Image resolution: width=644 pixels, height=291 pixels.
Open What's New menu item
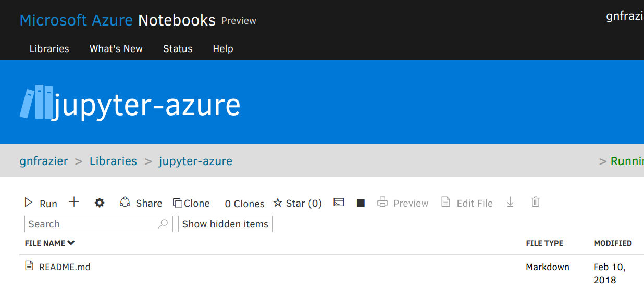pyautogui.click(x=116, y=49)
